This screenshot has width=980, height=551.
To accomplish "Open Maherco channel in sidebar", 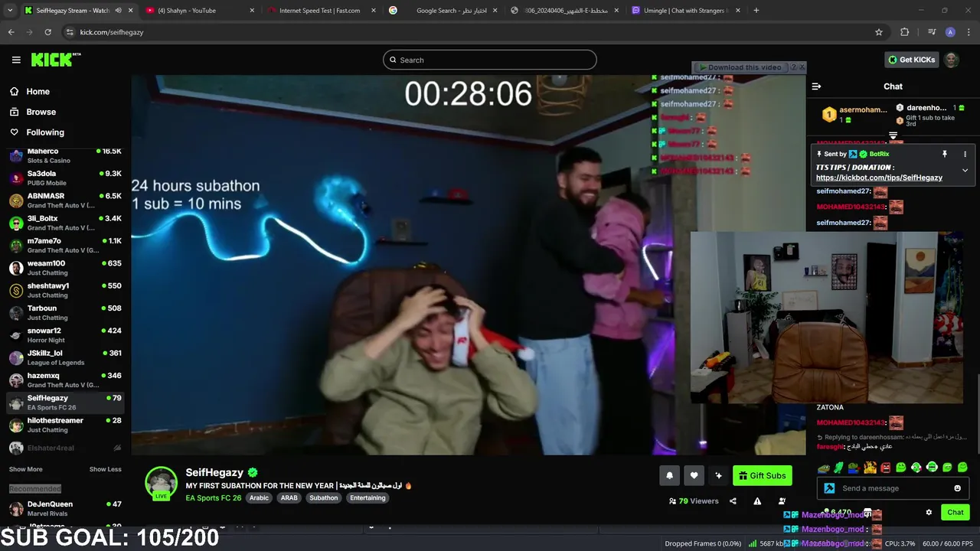I will coord(65,155).
